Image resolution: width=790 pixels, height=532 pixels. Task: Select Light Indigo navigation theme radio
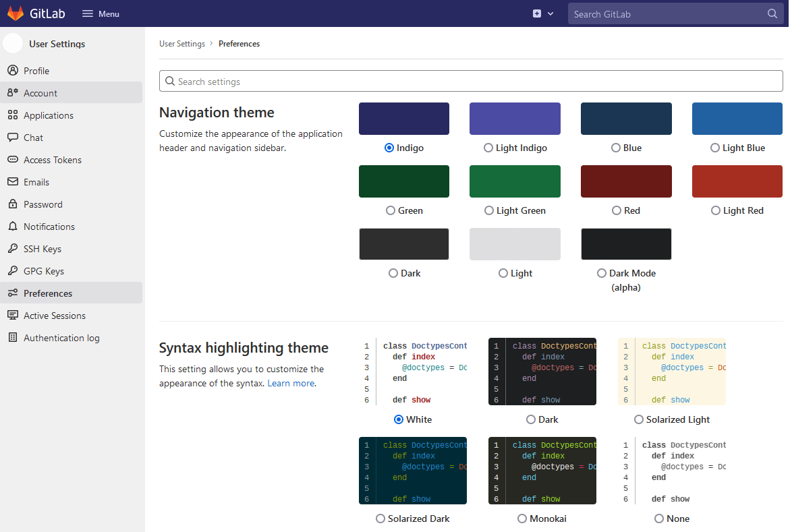pos(488,148)
